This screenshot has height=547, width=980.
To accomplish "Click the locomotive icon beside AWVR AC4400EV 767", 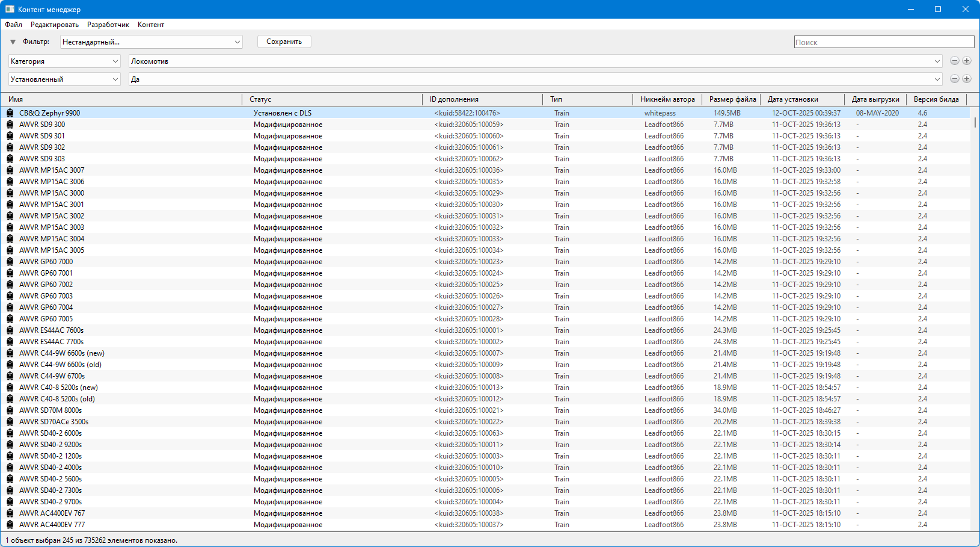I will point(10,513).
